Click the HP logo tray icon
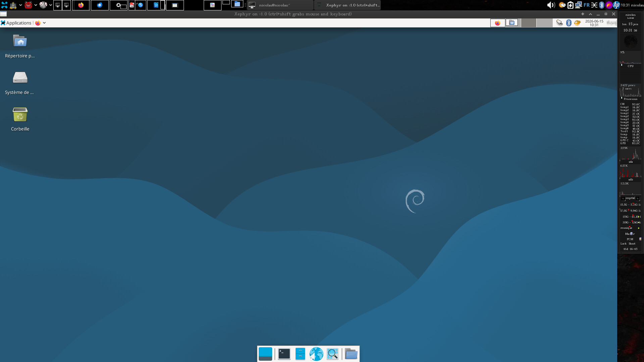644x362 pixels. [x=616, y=5]
